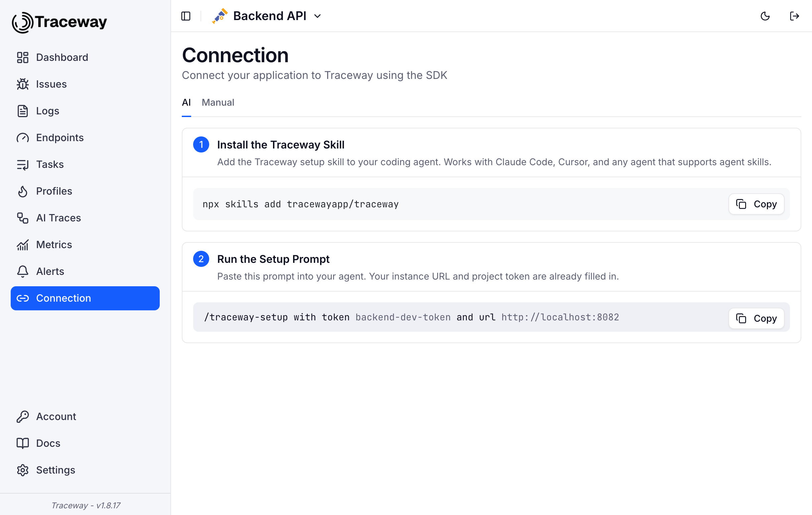Click the http://localhost:8082 URL text
Screen dimensions: 812x515
click(x=560, y=317)
